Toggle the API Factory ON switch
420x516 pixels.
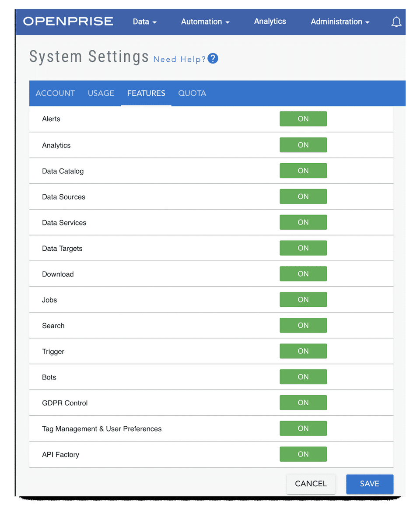(303, 454)
